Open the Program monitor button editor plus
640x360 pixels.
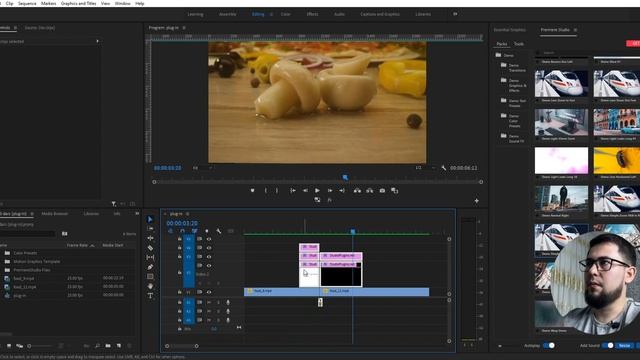476,201
